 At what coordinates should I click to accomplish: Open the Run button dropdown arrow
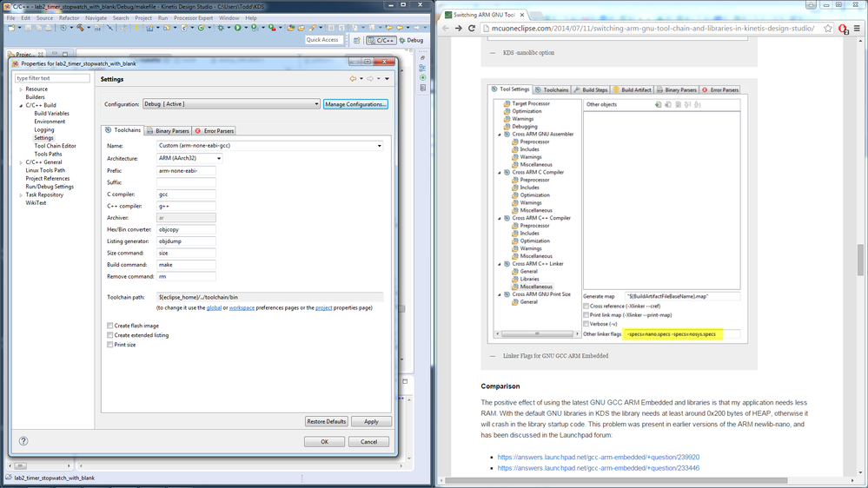pyautogui.click(x=246, y=28)
